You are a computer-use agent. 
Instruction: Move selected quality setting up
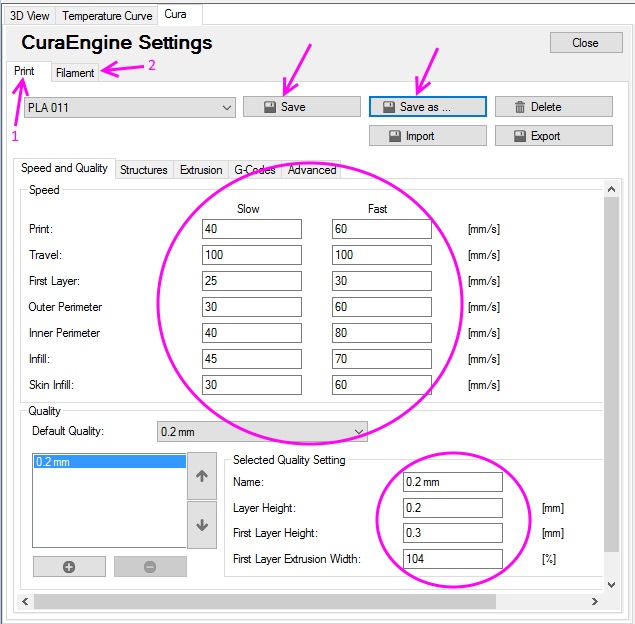(202, 476)
